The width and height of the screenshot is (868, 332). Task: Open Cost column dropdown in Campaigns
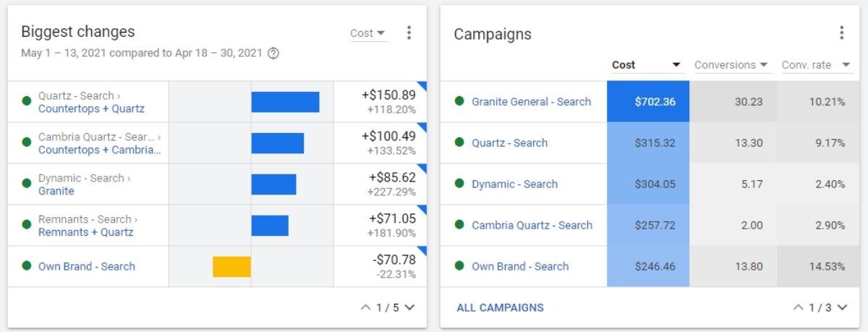tap(676, 65)
